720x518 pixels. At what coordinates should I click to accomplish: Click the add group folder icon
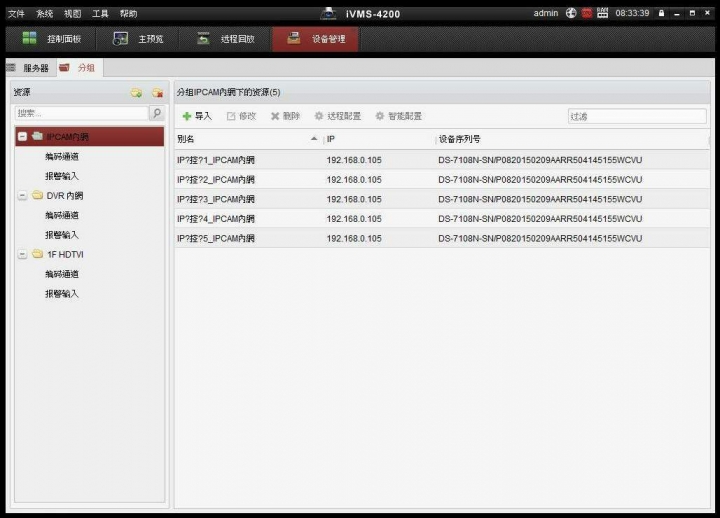pyautogui.click(x=136, y=92)
